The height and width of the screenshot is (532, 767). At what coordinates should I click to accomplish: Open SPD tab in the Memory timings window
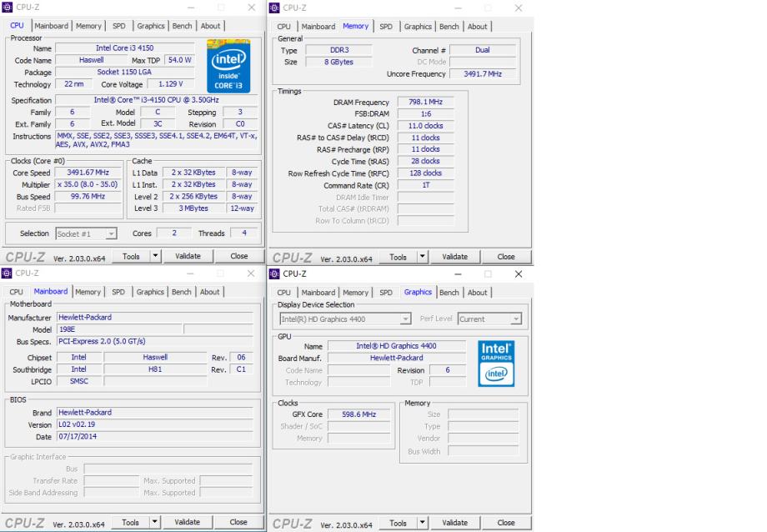[x=386, y=27]
